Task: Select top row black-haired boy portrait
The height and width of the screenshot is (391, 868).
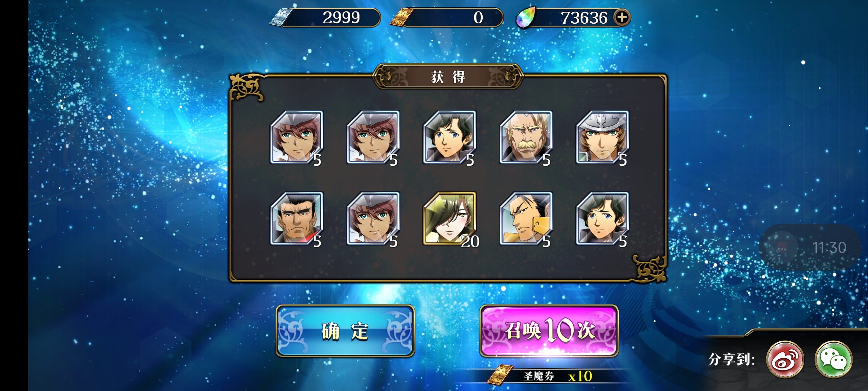Action: tap(449, 137)
